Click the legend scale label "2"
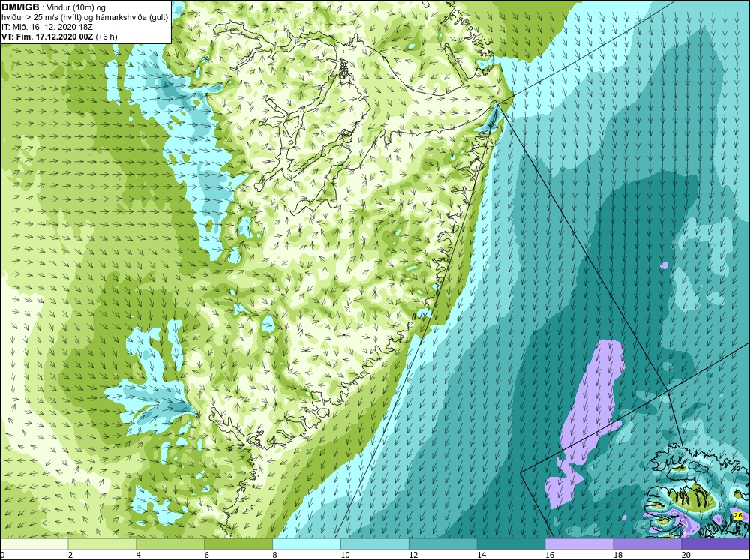The height and width of the screenshot is (560, 750). 70,555
